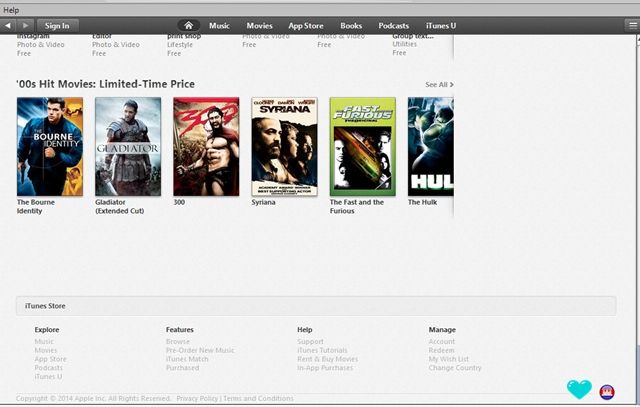Open Support under Help
Screen dimensions: 640x407
tap(310, 341)
